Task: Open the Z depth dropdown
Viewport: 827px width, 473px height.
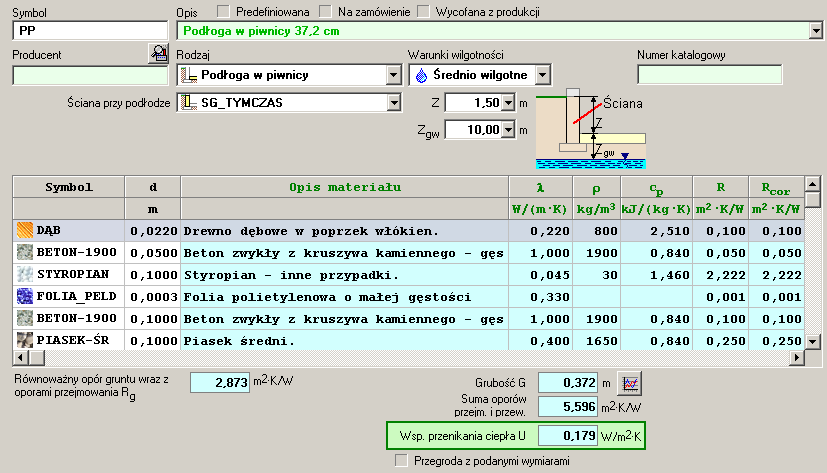Action: point(508,103)
